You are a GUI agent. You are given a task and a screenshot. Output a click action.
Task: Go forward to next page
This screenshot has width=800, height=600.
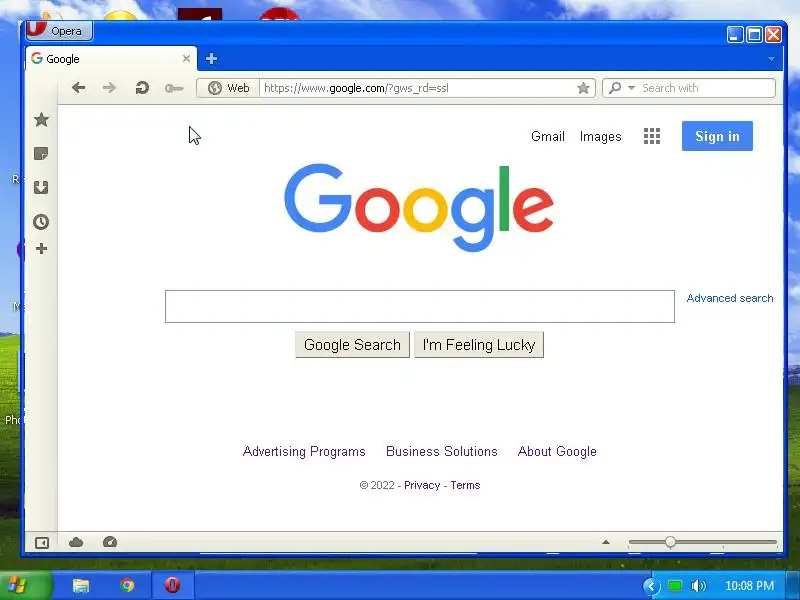[x=109, y=88]
